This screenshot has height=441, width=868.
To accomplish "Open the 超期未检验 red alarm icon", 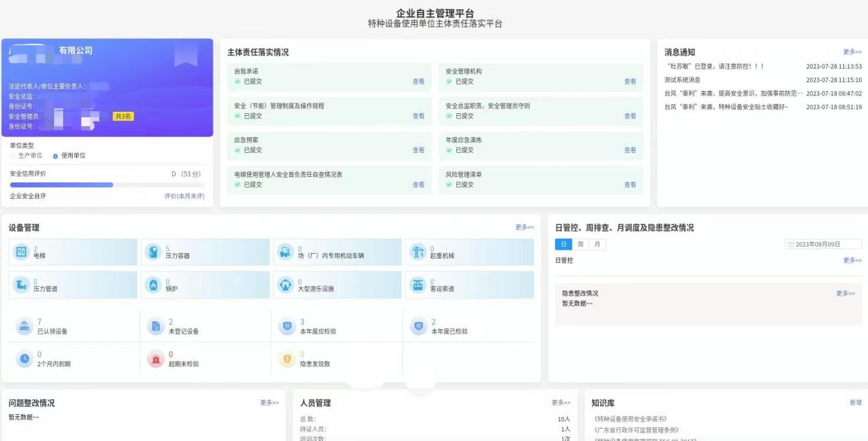I will point(156,359).
